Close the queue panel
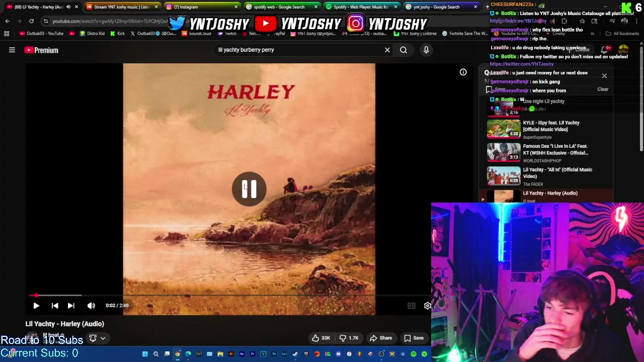 604,76
